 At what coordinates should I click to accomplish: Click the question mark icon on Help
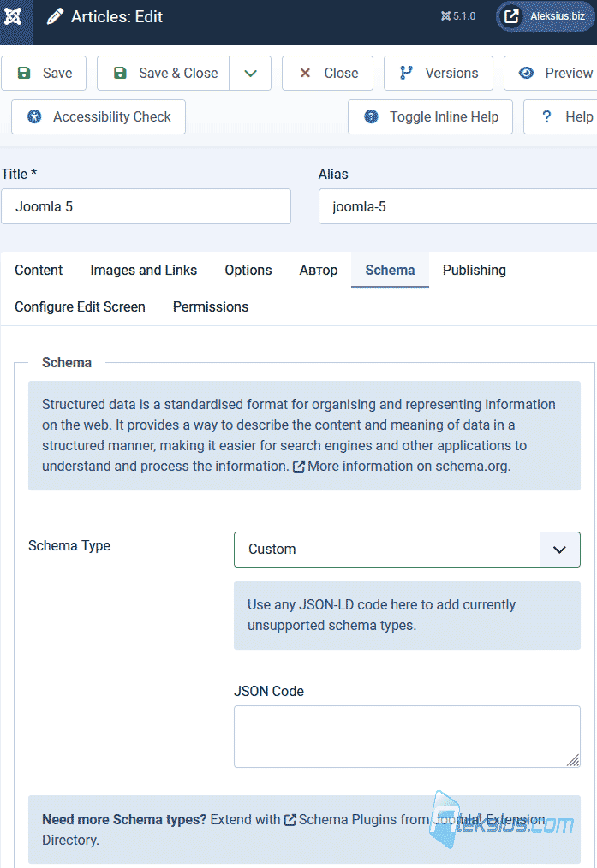[546, 116]
